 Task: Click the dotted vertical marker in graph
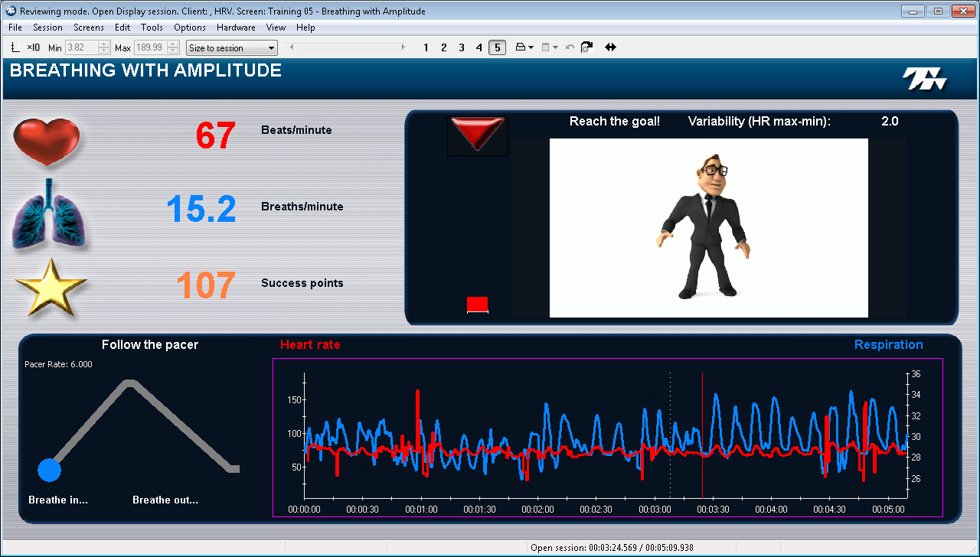[670, 435]
